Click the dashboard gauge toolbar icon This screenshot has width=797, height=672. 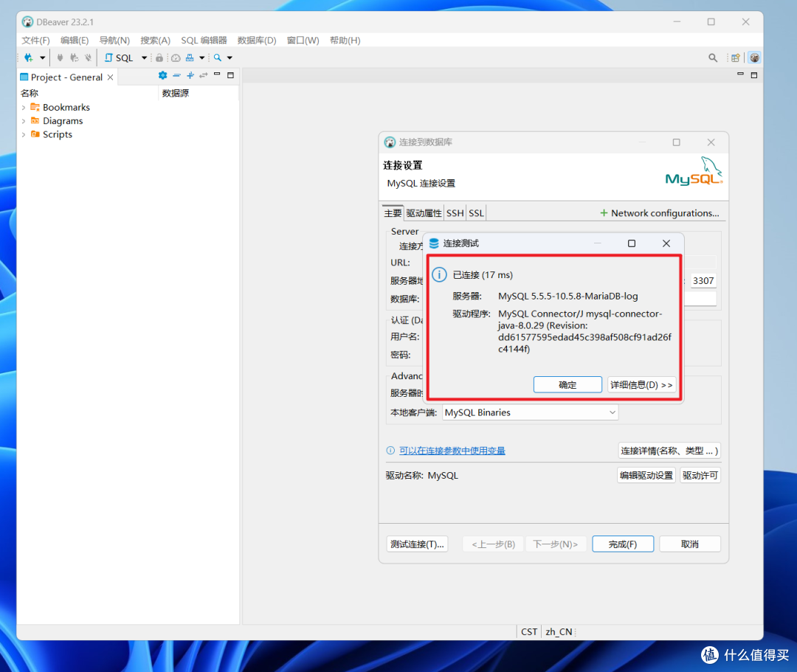176,58
